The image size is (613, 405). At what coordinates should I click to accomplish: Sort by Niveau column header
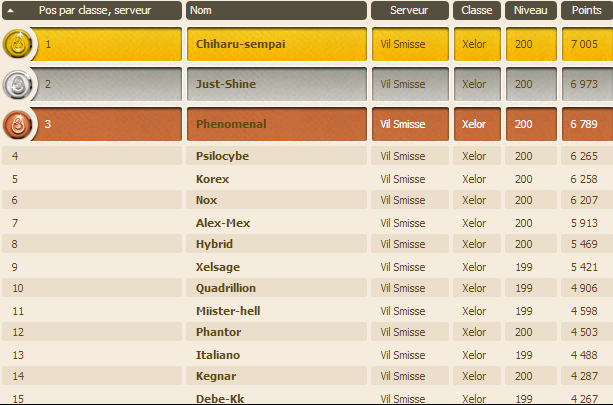coord(531,10)
